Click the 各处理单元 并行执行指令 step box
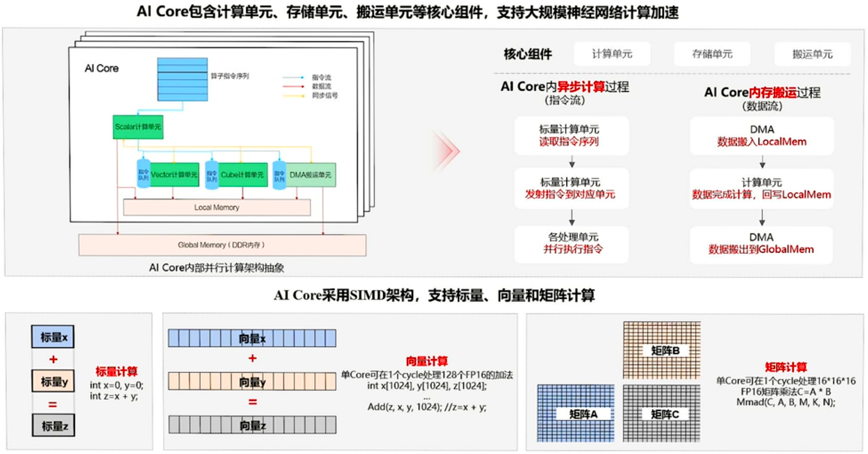This screenshot has width=868, height=454. (x=571, y=244)
